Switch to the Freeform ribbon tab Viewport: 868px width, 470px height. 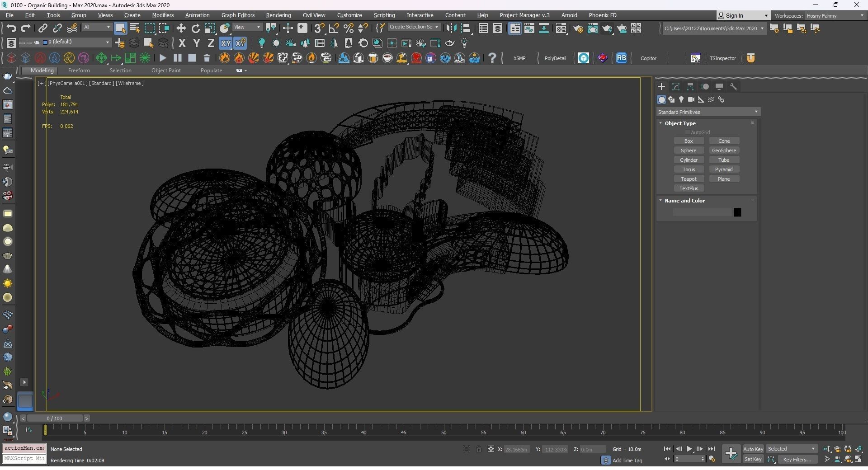click(79, 70)
